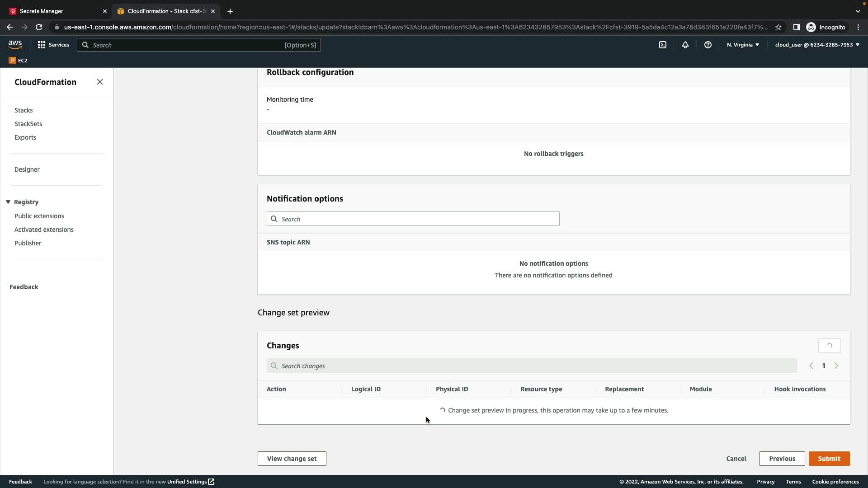This screenshot has width=868, height=488.
Task: Click the EC2 shortcut in favorites bar
Action: pyautogui.click(x=18, y=61)
